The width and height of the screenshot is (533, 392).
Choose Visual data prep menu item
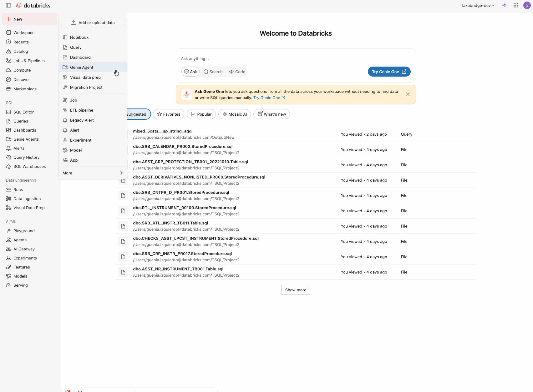[x=93, y=77]
